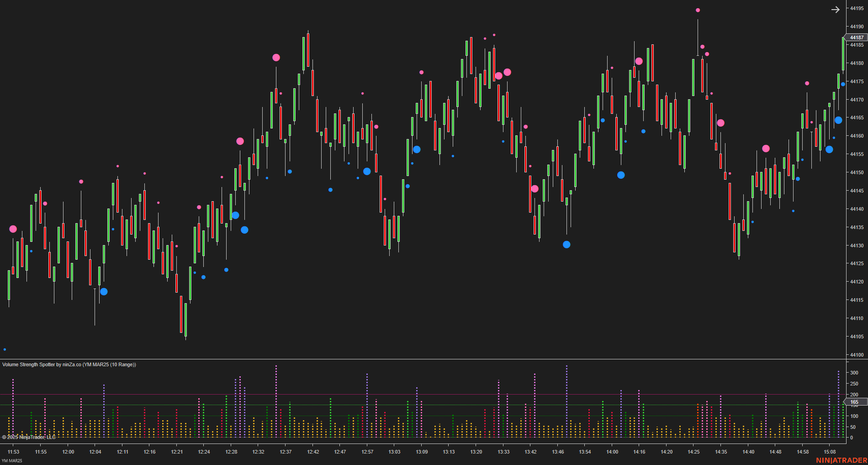Click the red candle at the 12:42 peak
Image resolution: width=868 pixels, height=465 pixels.
pyautogui.click(x=308, y=50)
